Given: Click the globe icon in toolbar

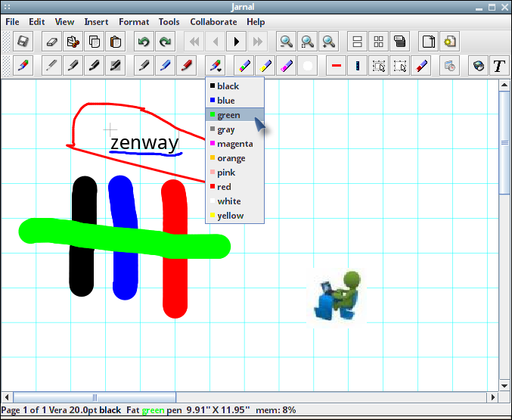Looking at the screenshot, I should pyautogui.click(x=479, y=66).
